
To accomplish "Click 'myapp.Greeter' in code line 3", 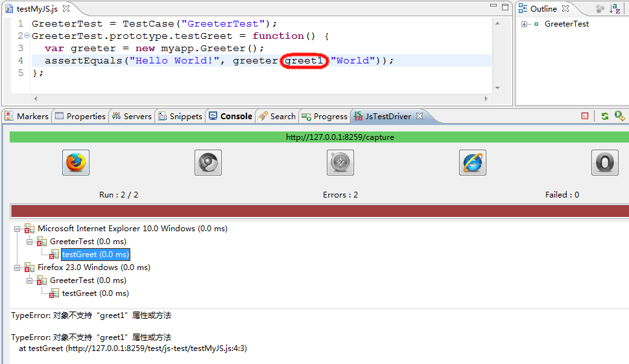I will pyautogui.click(x=203, y=49).
